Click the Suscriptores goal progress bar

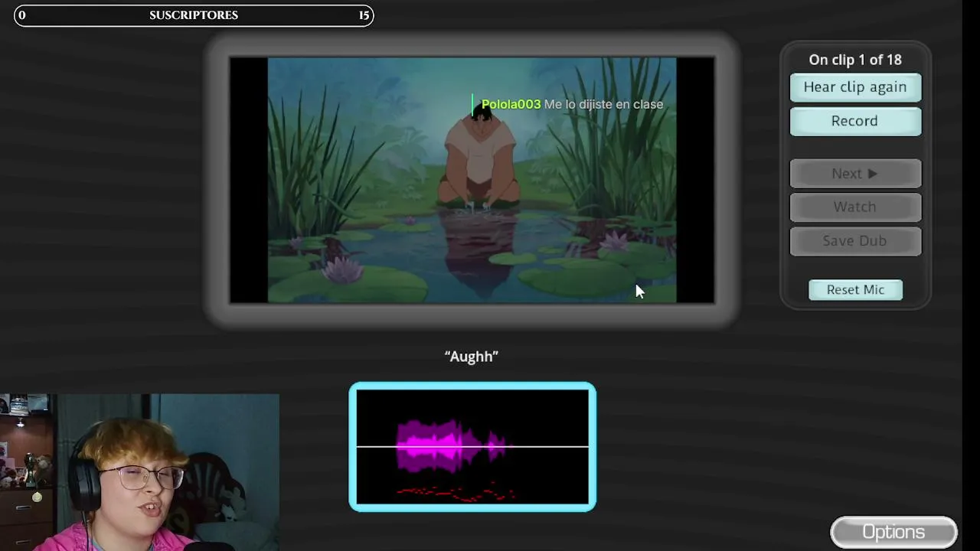click(194, 15)
